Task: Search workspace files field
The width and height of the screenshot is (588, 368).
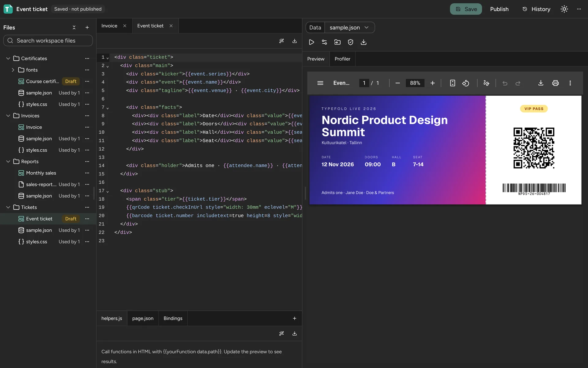Action: (x=48, y=40)
